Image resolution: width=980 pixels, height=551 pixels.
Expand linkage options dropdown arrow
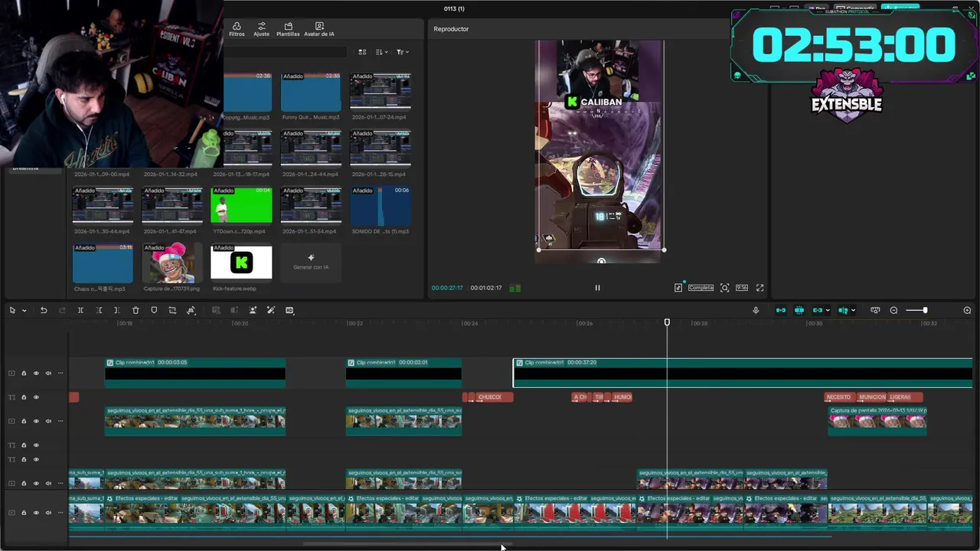pos(827,310)
